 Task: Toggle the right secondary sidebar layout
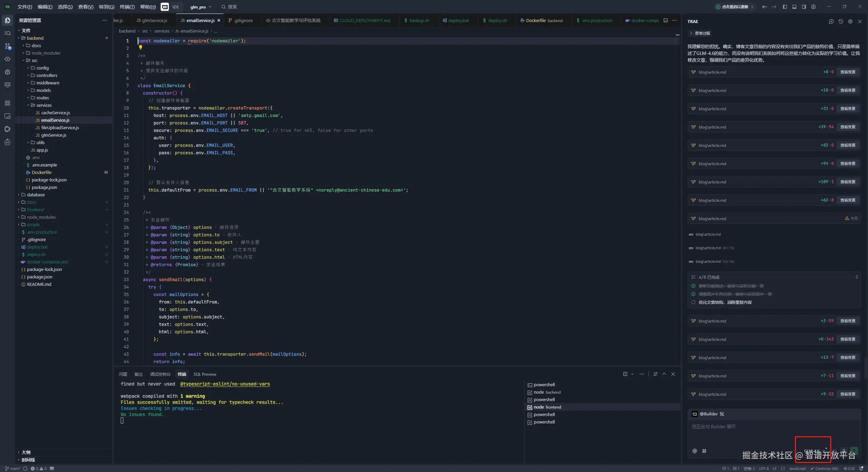804,7
